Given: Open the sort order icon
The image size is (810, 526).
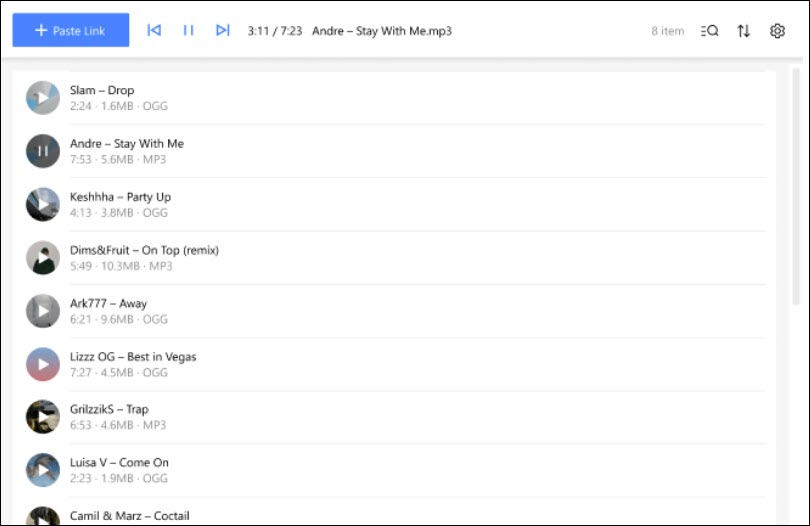Looking at the screenshot, I should point(743,31).
